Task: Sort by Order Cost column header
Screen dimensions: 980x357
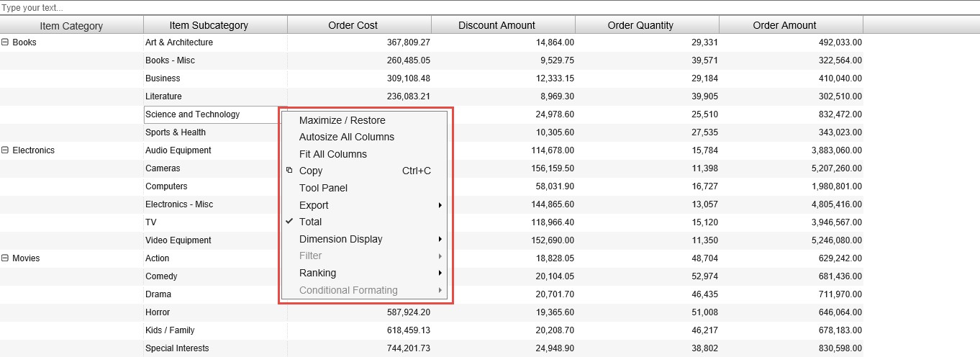Action: pyautogui.click(x=353, y=25)
